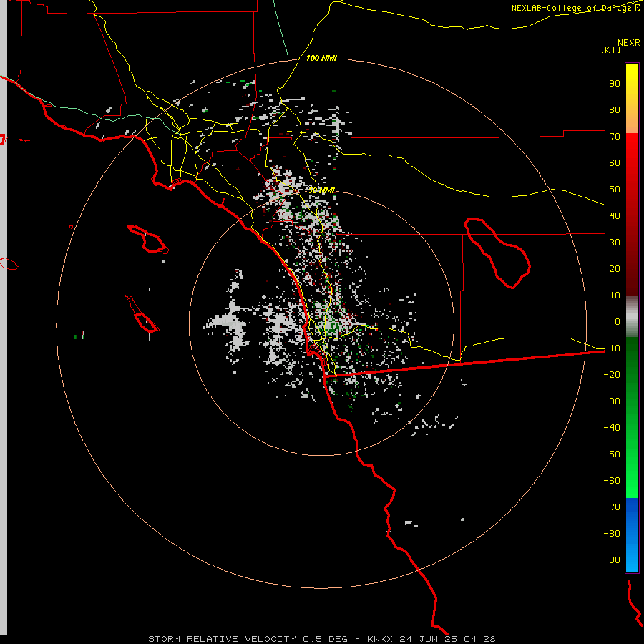
Task: Click the NEXR label above color scale
Action: click(x=629, y=43)
